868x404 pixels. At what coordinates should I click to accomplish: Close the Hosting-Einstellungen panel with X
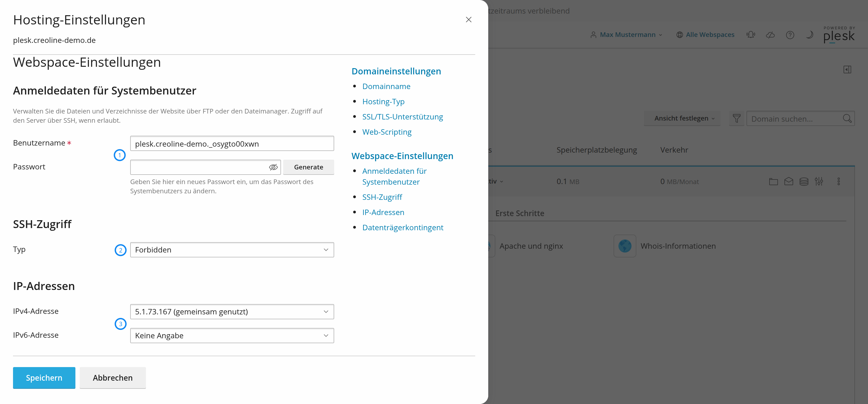(468, 20)
